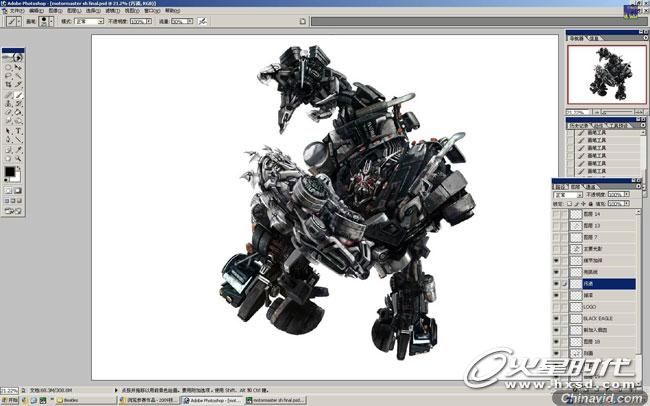
Task: Switch to the 通道 (Channels) tab
Action: [x=590, y=187]
